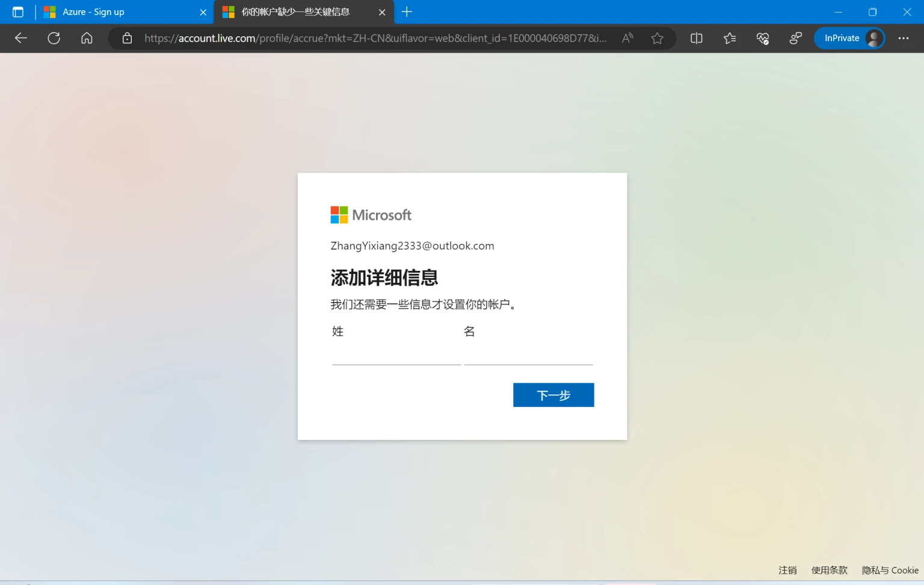924x585 pixels.
Task: Open tab actions menu icon
Action: pyautogui.click(x=18, y=12)
